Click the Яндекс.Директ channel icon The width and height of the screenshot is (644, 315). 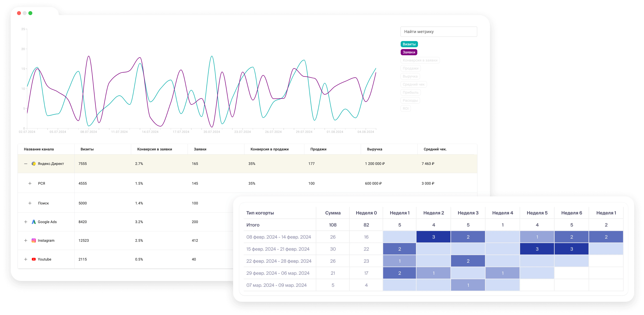pyautogui.click(x=34, y=164)
